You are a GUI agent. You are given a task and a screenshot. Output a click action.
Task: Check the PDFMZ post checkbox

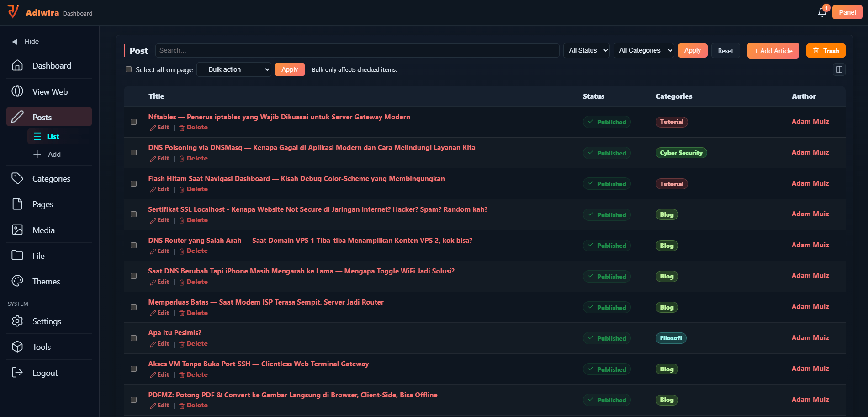tap(134, 400)
